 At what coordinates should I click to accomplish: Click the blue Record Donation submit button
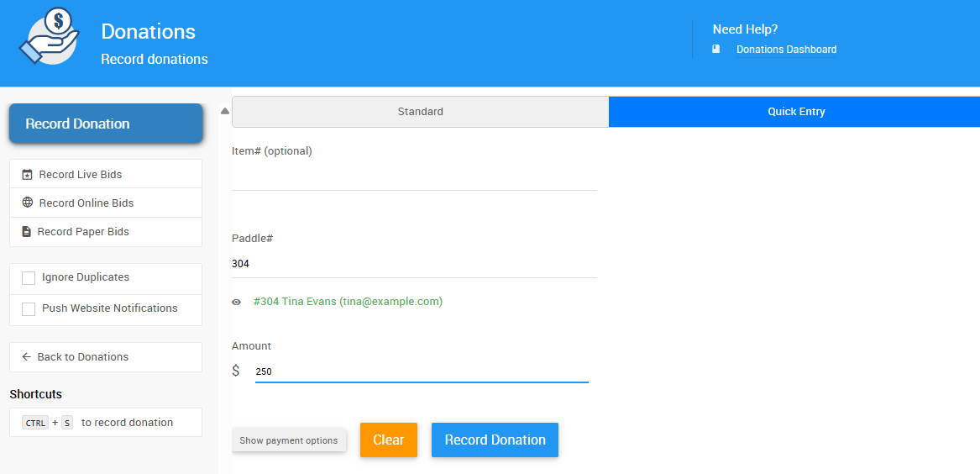pos(495,440)
